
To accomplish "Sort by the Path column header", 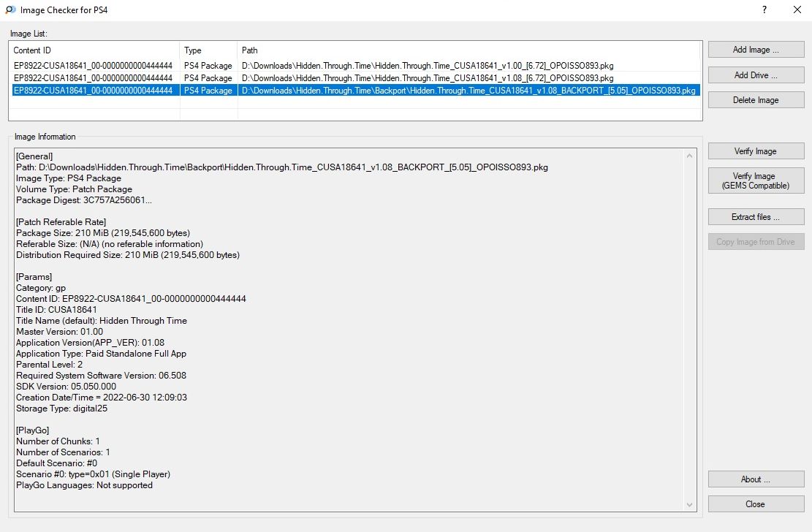I will tap(469, 50).
